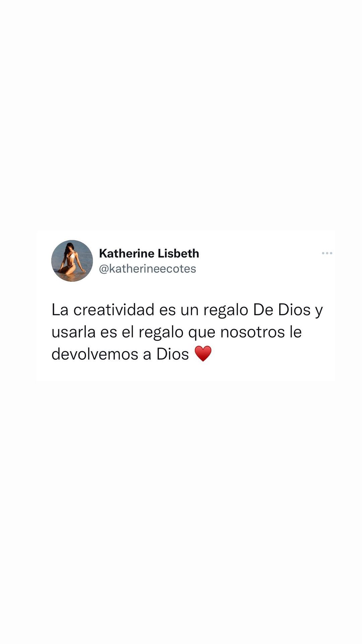The image size is (362, 644).
Task: Visit the @katherineecotes handle link
Action: tap(147, 269)
